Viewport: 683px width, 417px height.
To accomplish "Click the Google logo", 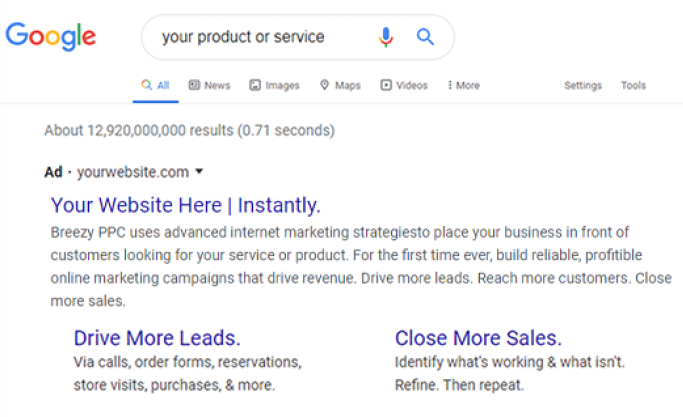I will pos(51,36).
